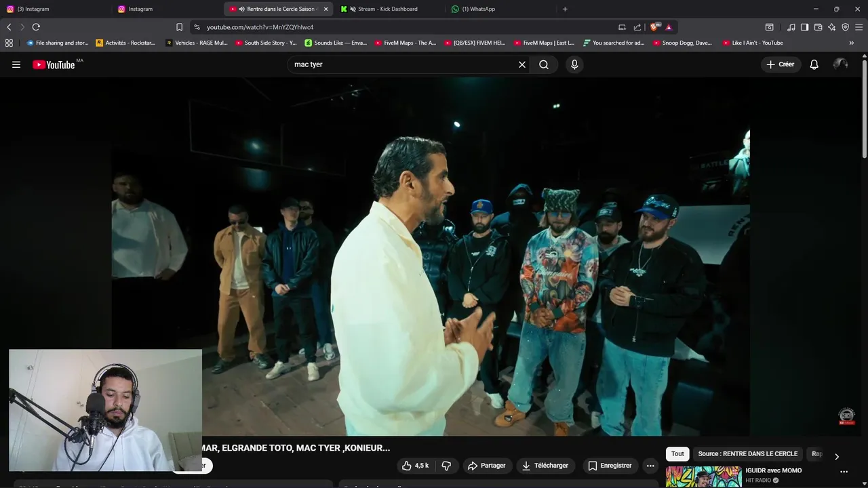868x488 pixels.
Task: Open the Créer upload menu
Action: pyautogui.click(x=780, y=64)
